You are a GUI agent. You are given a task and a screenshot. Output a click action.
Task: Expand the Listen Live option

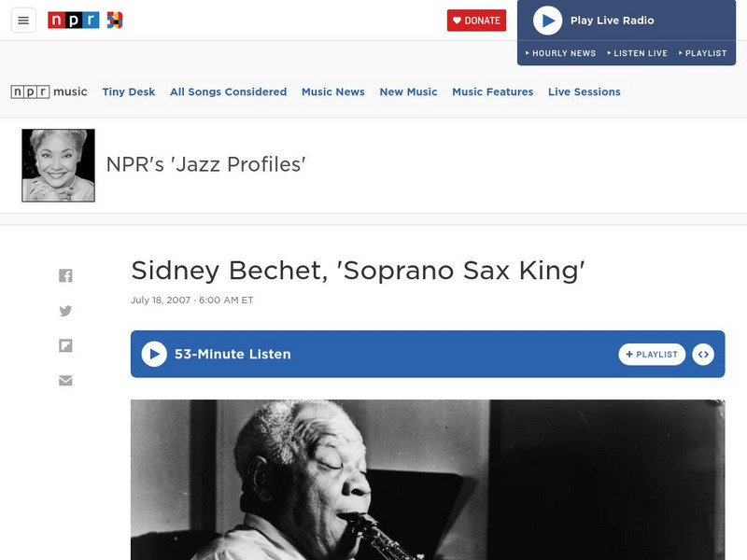coord(637,53)
